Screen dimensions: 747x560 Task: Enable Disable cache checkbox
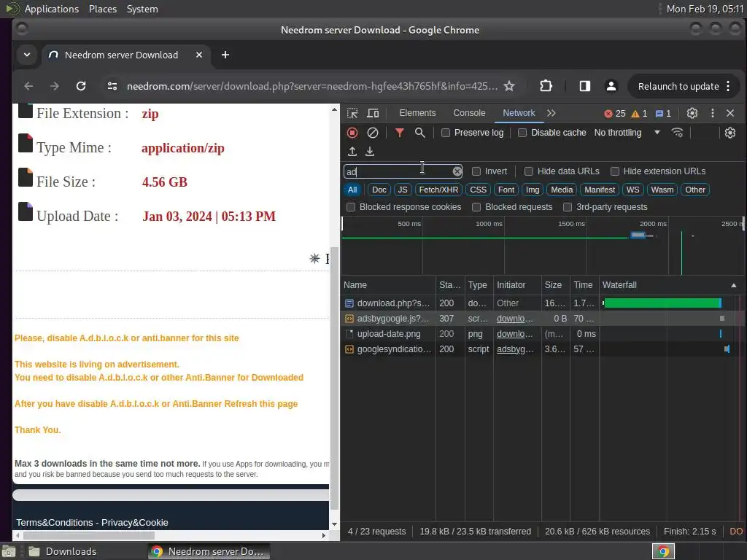pyautogui.click(x=522, y=133)
